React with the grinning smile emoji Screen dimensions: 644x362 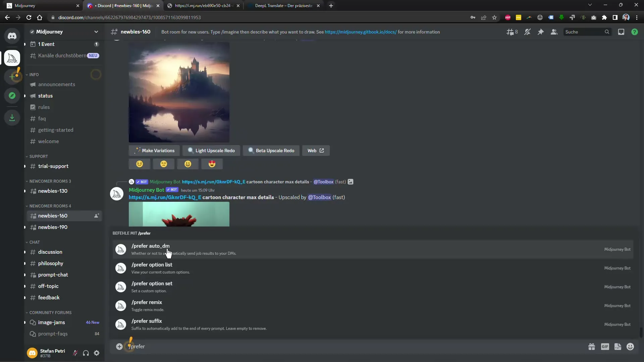coord(188,164)
